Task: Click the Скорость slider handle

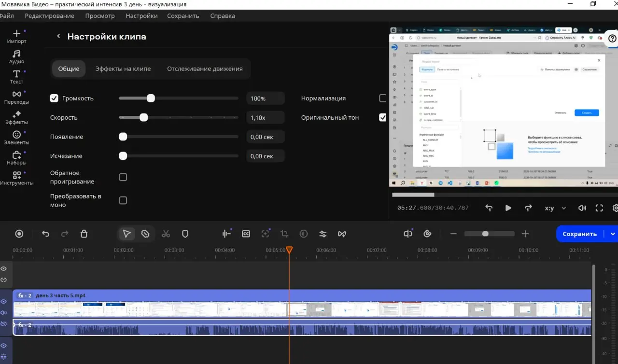Action: 143,117
